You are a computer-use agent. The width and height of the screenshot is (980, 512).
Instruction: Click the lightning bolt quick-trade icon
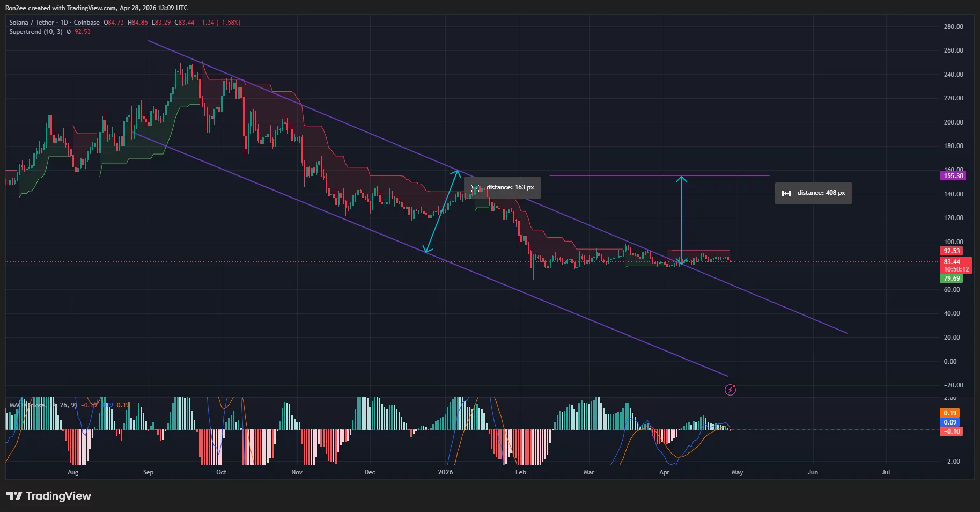tap(730, 390)
